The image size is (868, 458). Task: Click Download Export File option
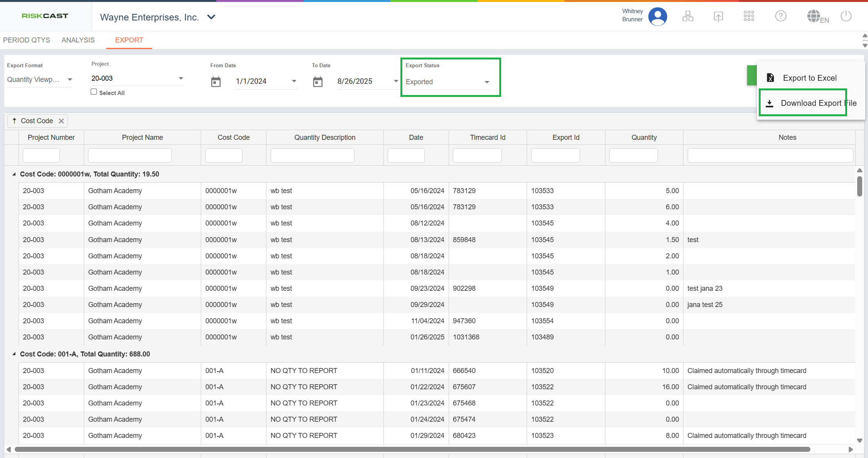[x=811, y=103]
